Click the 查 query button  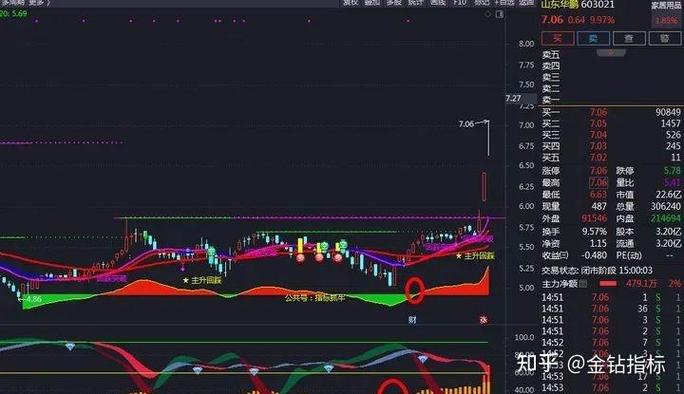pyautogui.click(x=629, y=38)
